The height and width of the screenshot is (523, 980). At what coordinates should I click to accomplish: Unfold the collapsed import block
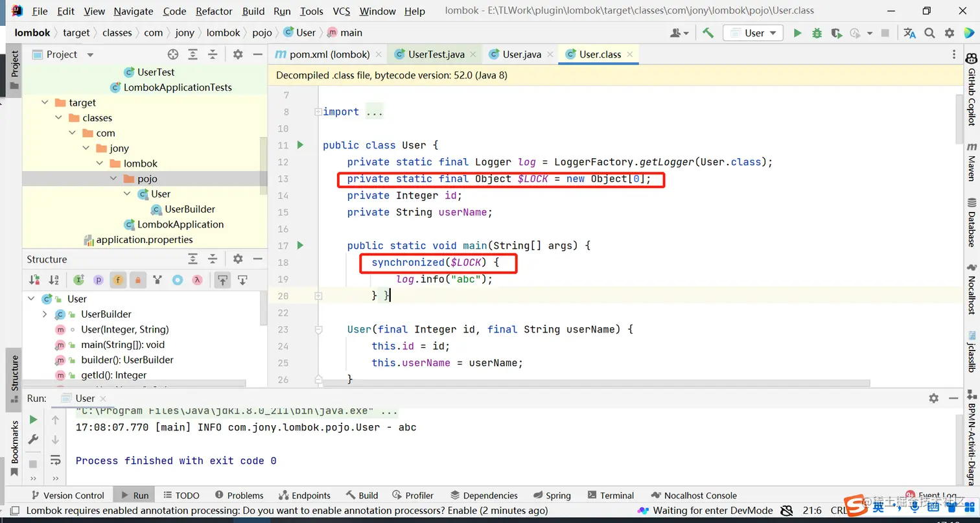pyautogui.click(x=318, y=111)
